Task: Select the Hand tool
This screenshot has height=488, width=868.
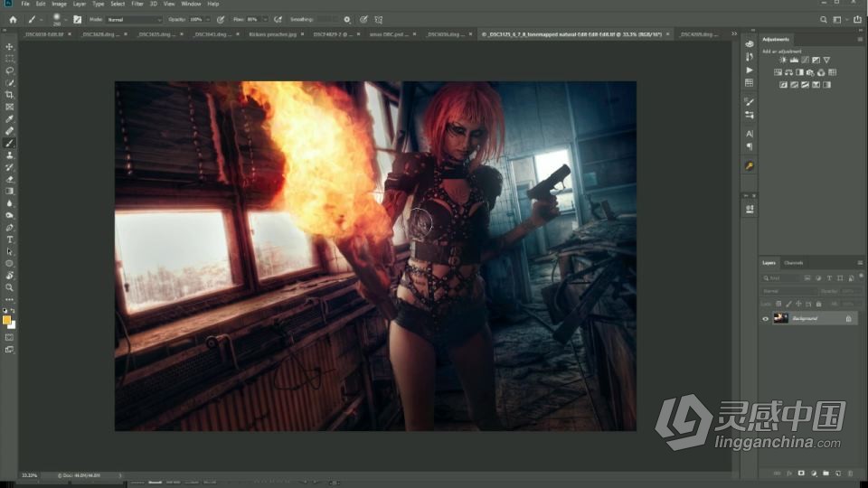Action: 9,276
